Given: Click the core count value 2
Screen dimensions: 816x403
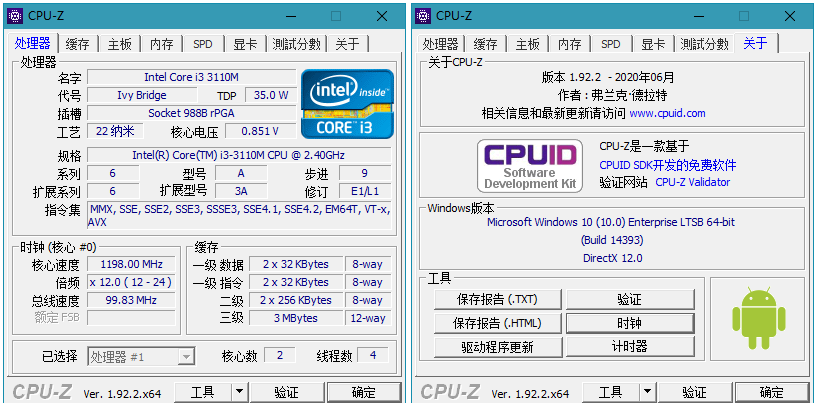Looking at the screenshot, I should point(280,355).
